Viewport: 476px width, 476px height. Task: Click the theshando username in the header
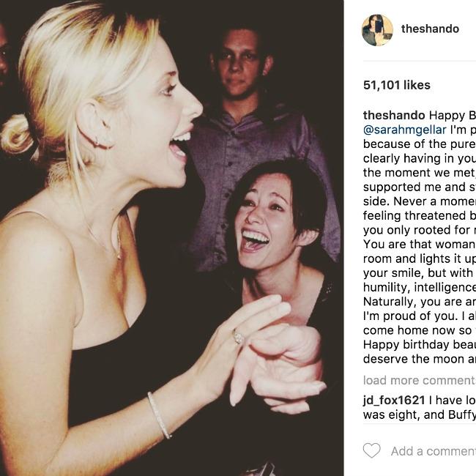coord(430,29)
